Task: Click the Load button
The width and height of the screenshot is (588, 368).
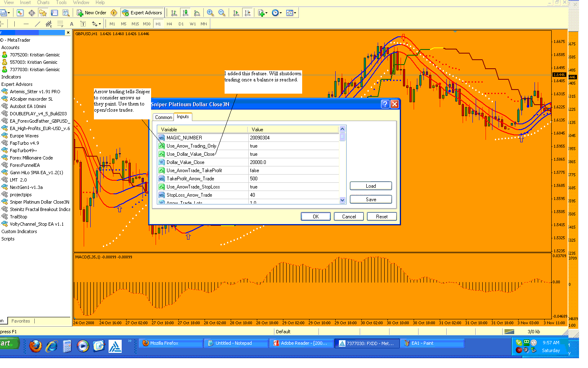Action: click(371, 186)
